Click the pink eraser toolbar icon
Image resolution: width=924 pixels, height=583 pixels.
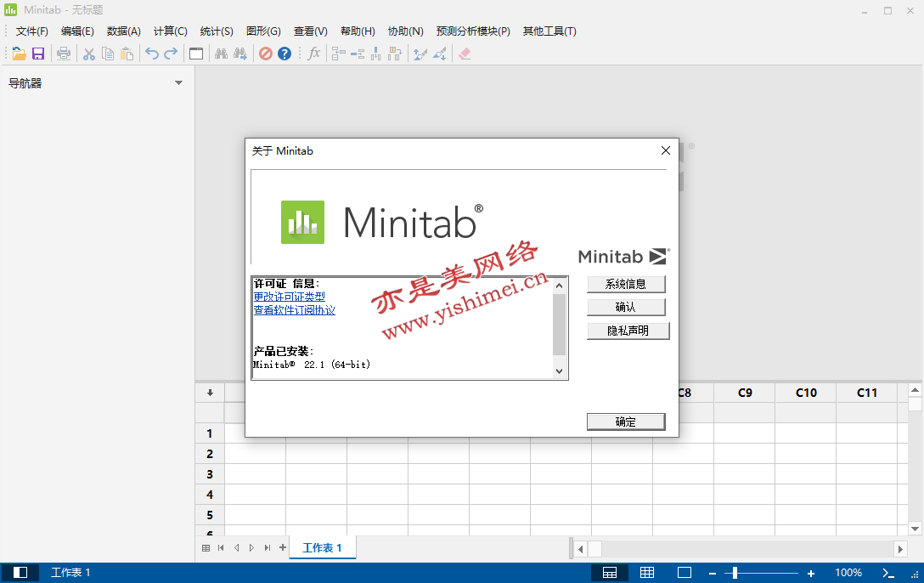click(465, 54)
